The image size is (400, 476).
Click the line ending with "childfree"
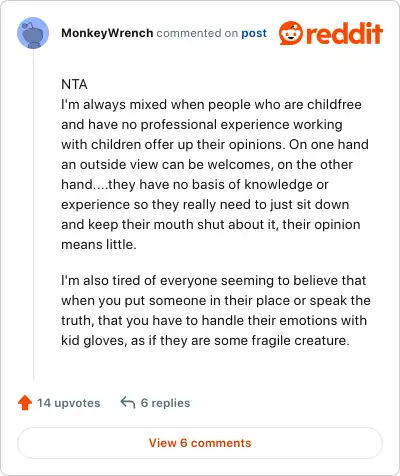click(x=211, y=104)
